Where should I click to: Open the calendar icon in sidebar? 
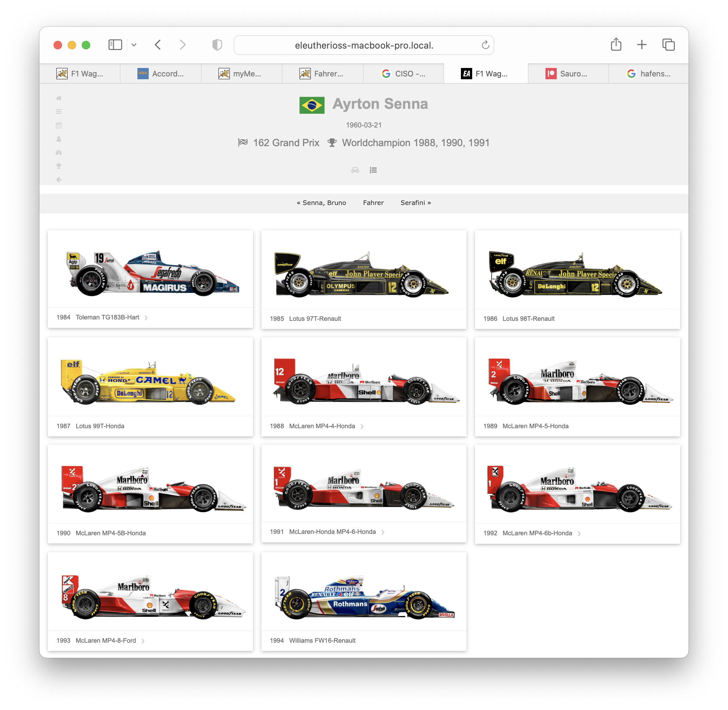[x=58, y=125]
